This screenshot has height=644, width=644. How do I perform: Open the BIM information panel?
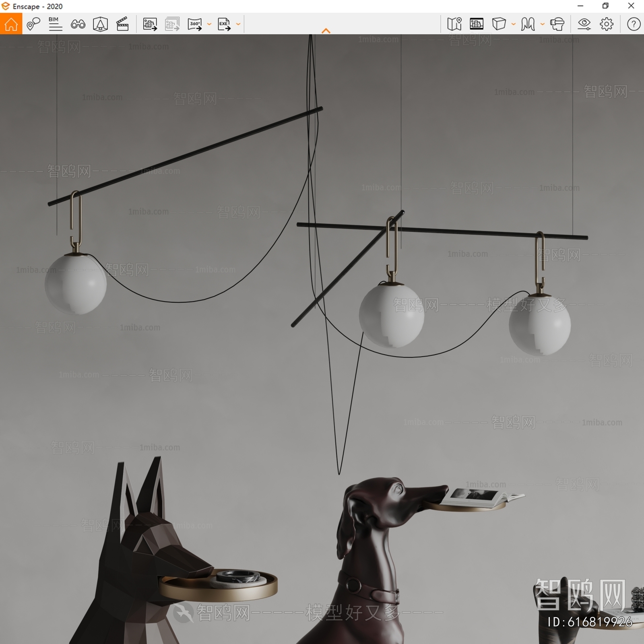[55, 24]
